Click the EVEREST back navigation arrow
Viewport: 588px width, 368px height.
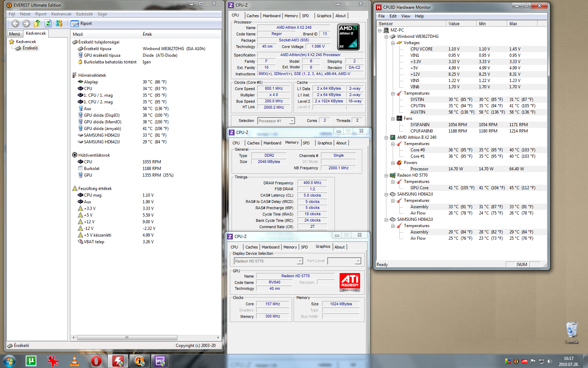(15, 23)
